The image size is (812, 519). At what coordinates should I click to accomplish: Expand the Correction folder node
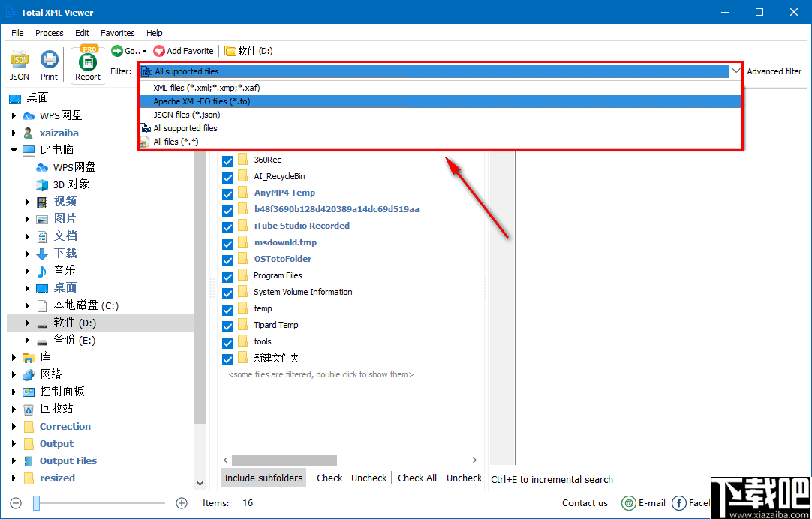click(14, 427)
